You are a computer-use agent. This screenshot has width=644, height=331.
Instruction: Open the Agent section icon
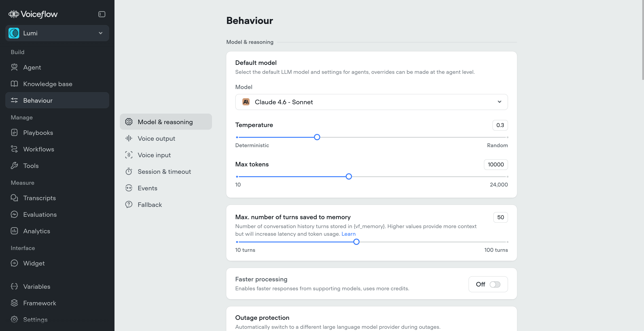click(14, 67)
